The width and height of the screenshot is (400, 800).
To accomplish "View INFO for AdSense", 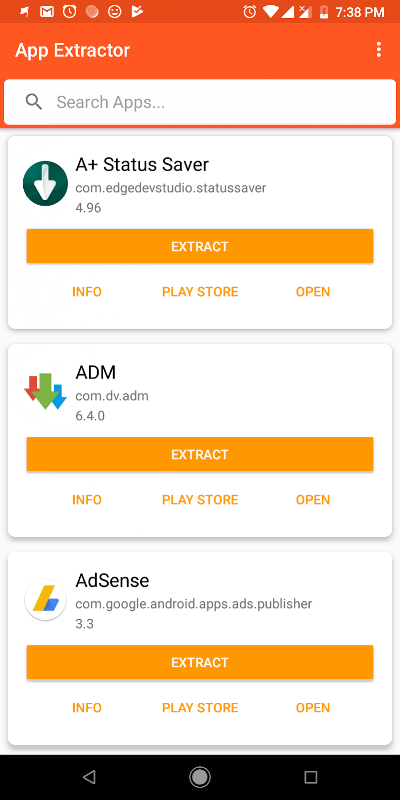I will [x=87, y=708].
